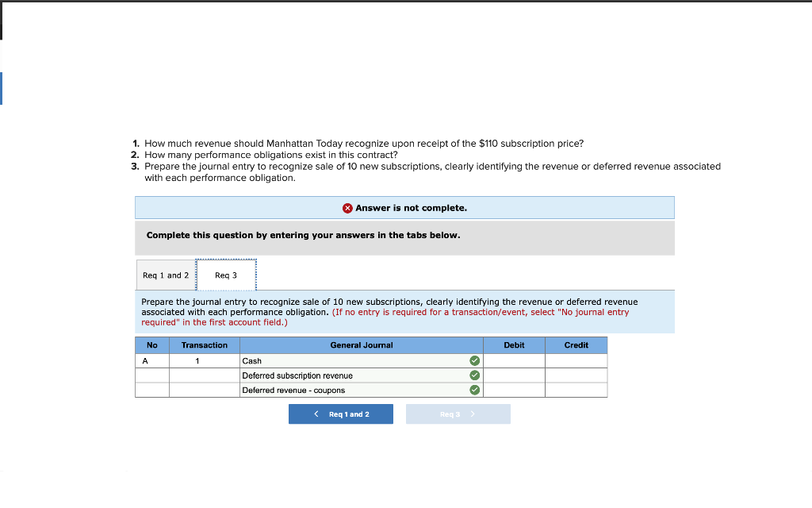Click the green checkmark beside Cash
Screen dimensions: 812x508
474,360
